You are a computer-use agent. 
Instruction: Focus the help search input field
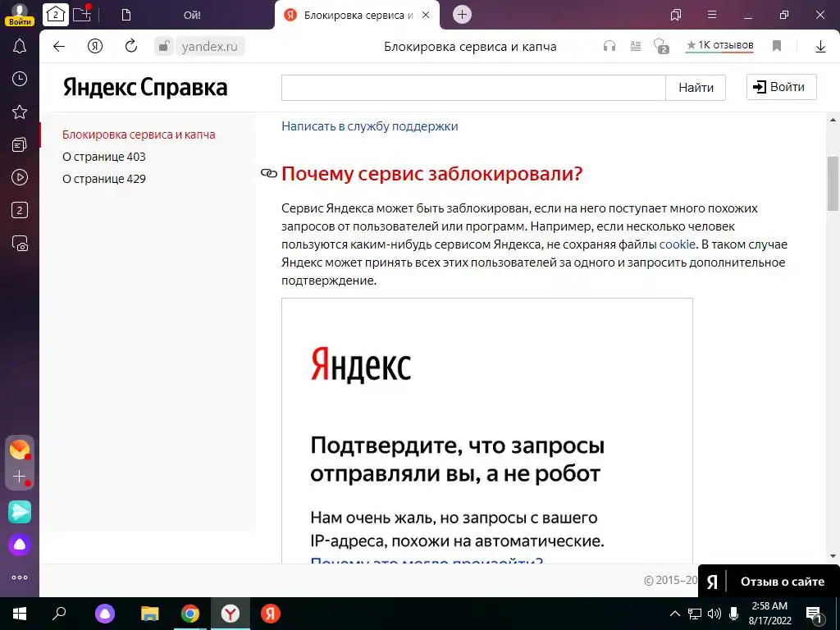[473, 87]
